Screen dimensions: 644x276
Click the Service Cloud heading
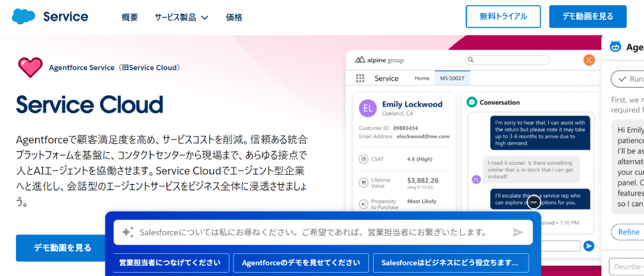coord(89,105)
